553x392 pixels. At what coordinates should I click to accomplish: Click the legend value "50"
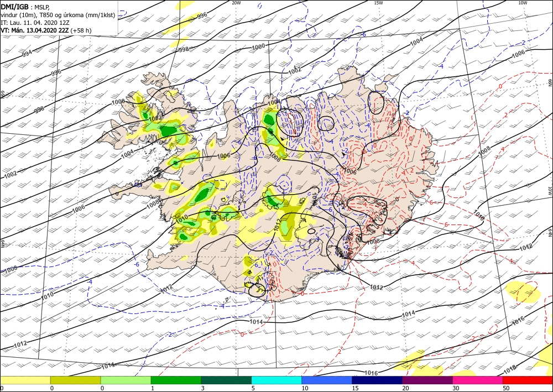pyautogui.click(x=506, y=388)
